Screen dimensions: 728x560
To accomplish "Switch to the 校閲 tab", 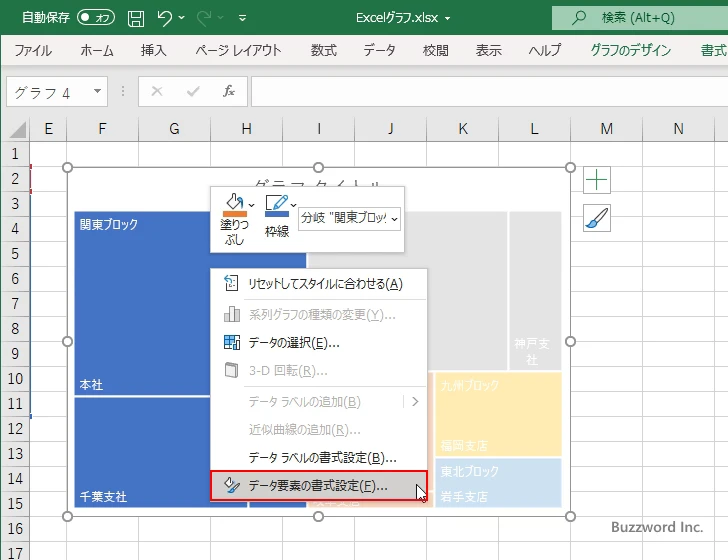I will (436, 50).
